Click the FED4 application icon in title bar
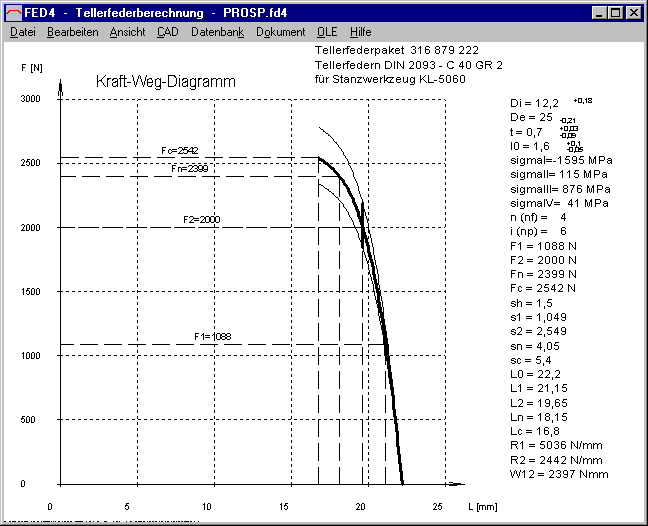 (14, 13)
